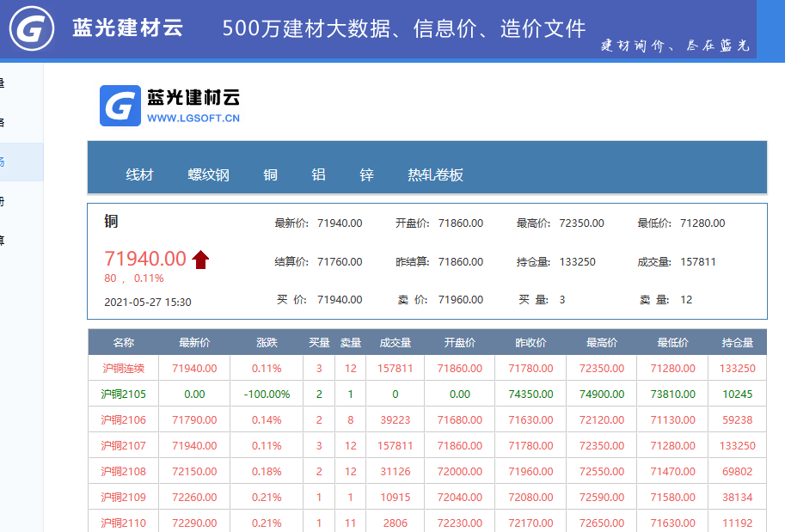
Task: Click the 卖价 value 71960.00
Action: coord(461,300)
